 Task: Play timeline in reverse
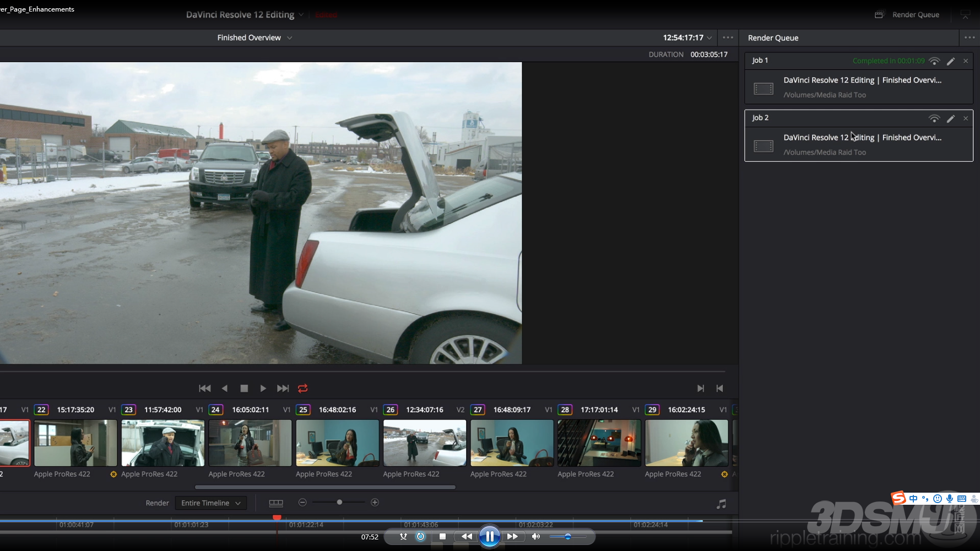(224, 388)
